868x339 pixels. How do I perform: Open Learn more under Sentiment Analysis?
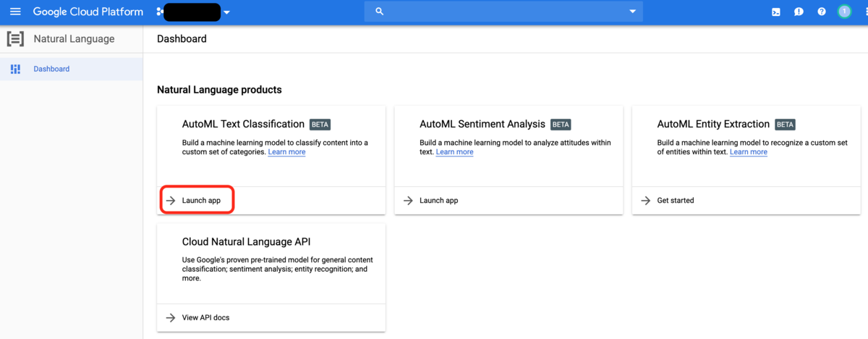pos(454,152)
